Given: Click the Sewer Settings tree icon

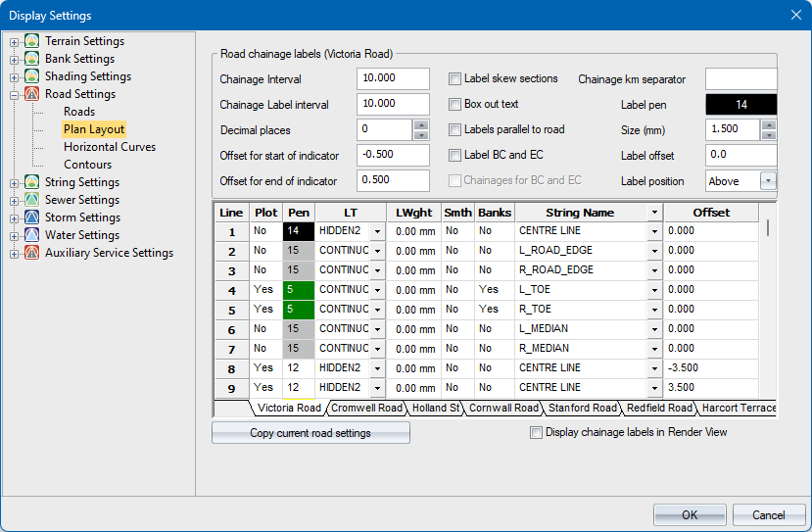Looking at the screenshot, I should coord(32,200).
